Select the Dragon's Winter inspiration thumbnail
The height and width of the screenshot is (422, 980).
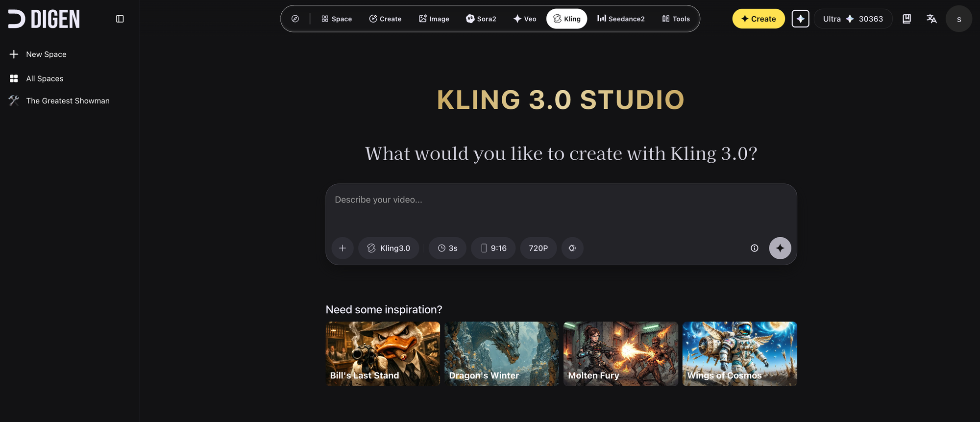(x=501, y=353)
